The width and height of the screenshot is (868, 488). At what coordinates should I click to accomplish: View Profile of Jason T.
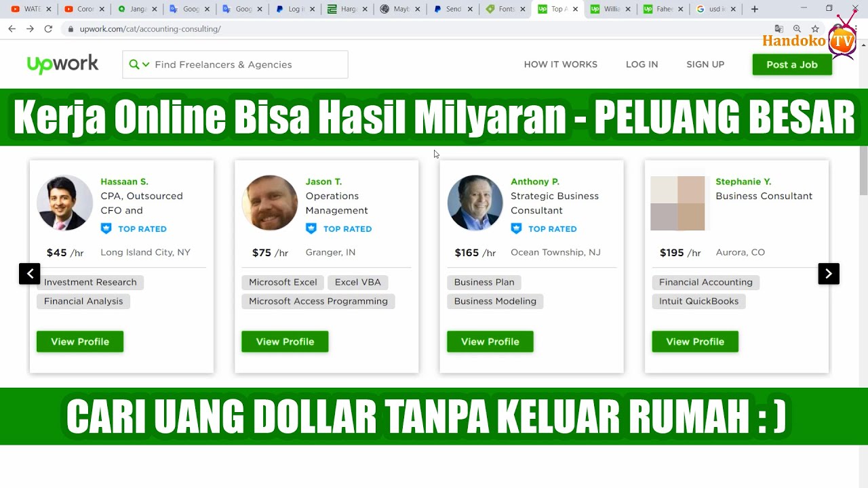click(x=285, y=342)
